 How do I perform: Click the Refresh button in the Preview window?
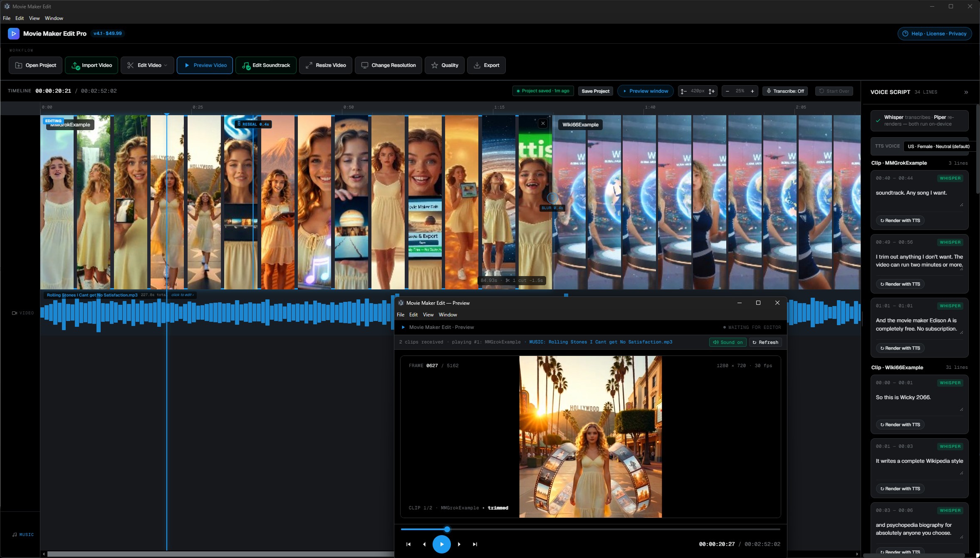pyautogui.click(x=765, y=342)
